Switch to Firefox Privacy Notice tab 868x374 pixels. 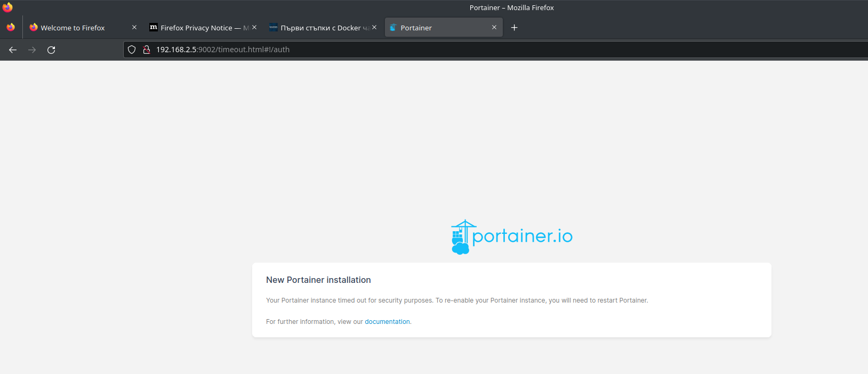[198, 28]
